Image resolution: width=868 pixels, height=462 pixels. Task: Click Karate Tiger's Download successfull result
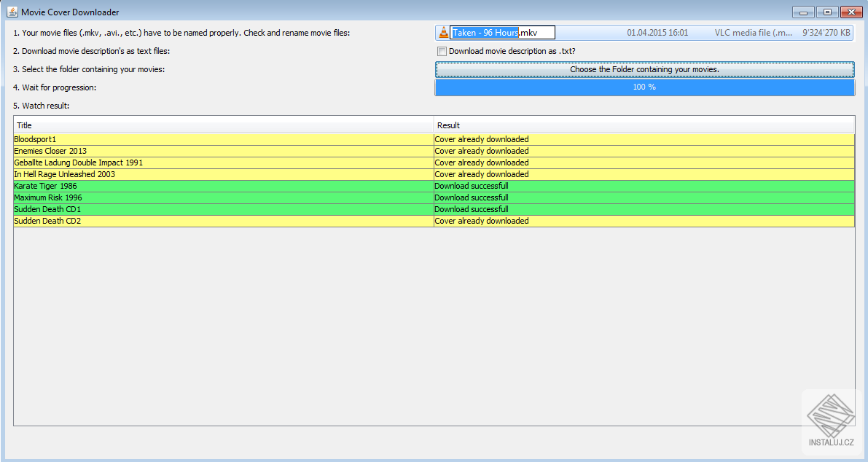click(644, 186)
